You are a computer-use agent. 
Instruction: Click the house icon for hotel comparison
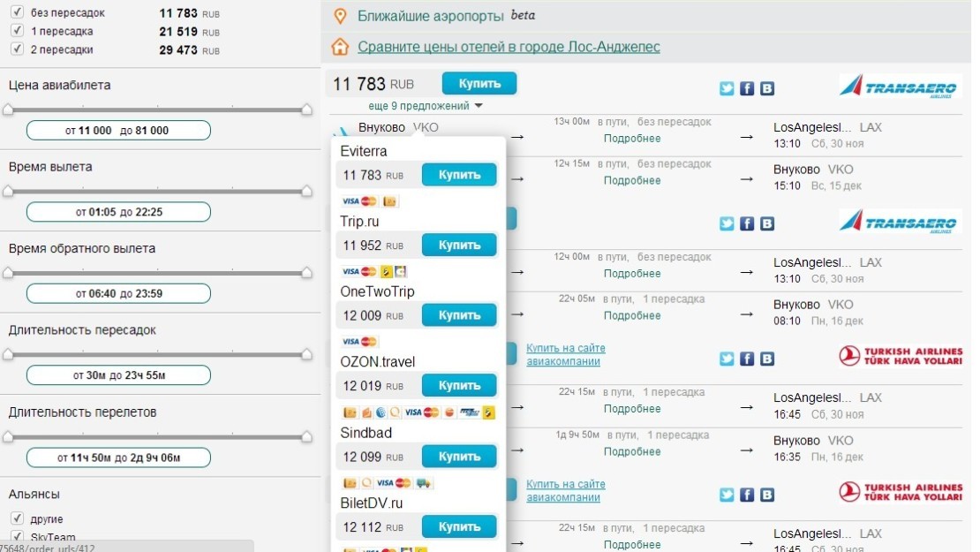[339, 47]
